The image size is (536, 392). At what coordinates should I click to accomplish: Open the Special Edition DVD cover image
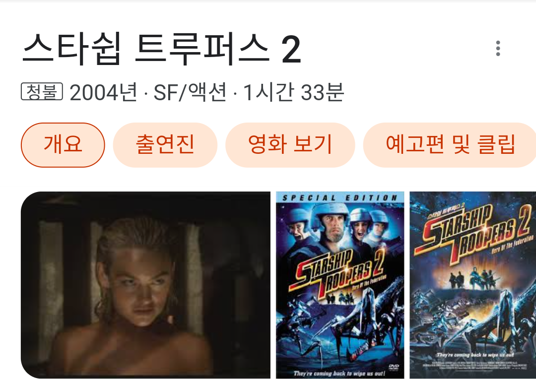(x=340, y=285)
